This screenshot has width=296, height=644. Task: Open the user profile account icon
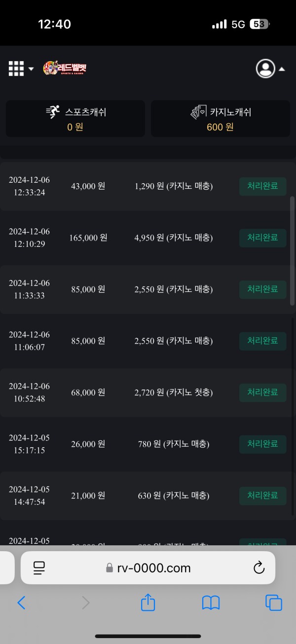pyautogui.click(x=265, y=69)
